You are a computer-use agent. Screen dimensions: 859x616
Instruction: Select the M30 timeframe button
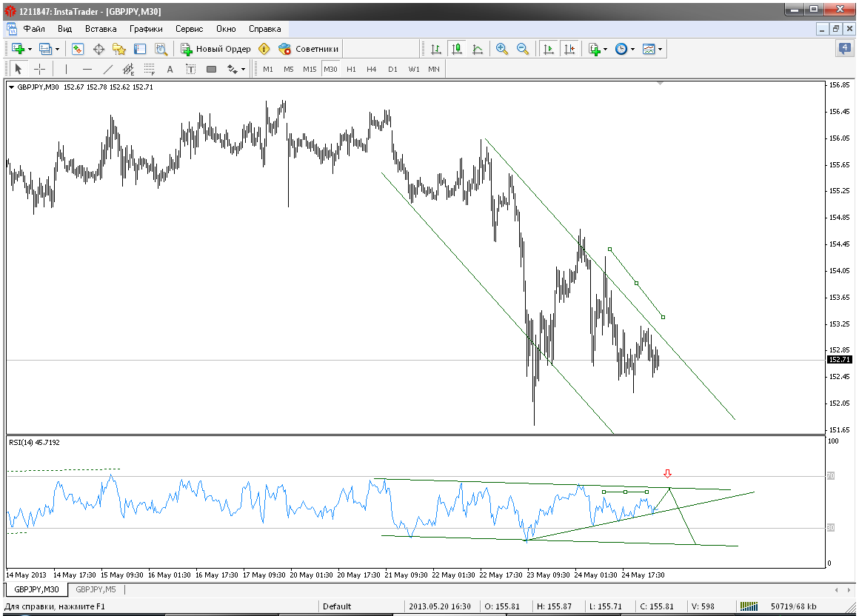click(x=330, y=69)
